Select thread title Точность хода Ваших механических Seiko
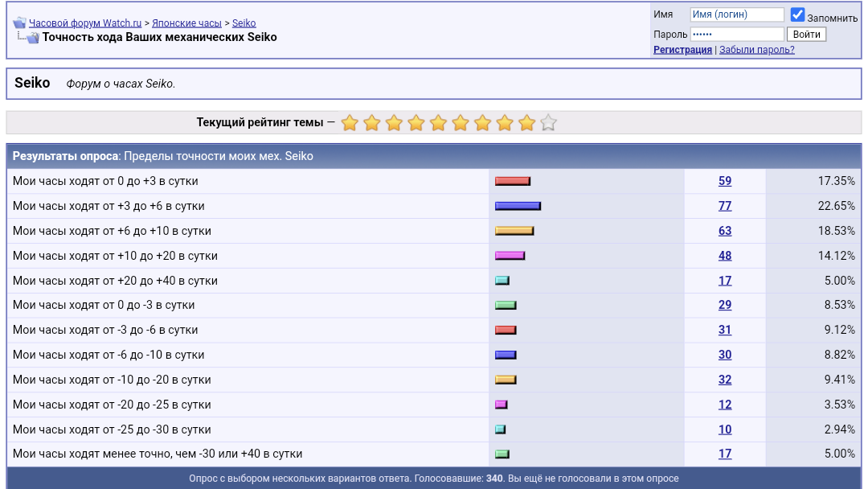Screen dimensions: 868x489 [159, 37]
